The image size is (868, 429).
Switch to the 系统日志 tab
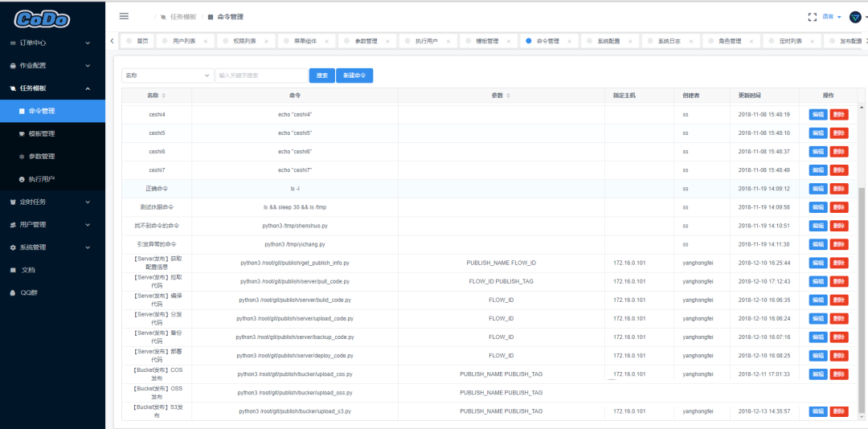click(668, 41)
